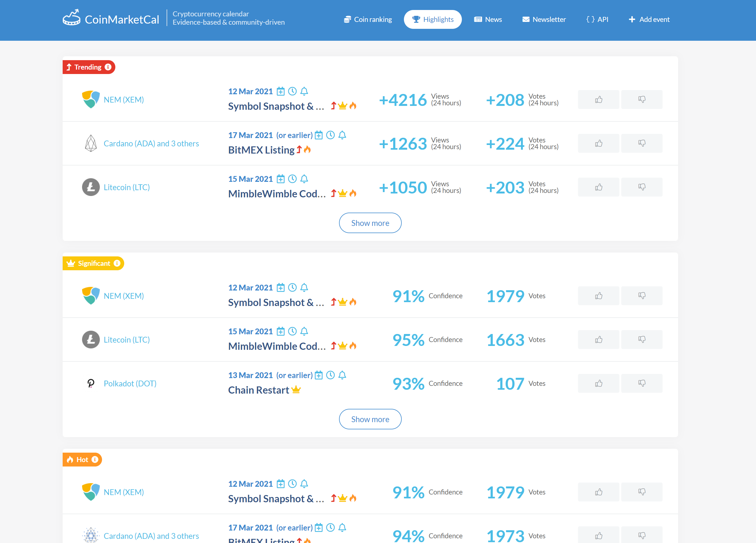The width and height of the screenshot is (756, 543).
Task: Open the 17 Mar 2021 BitMEX Listing date
Action: pos(250,135)
